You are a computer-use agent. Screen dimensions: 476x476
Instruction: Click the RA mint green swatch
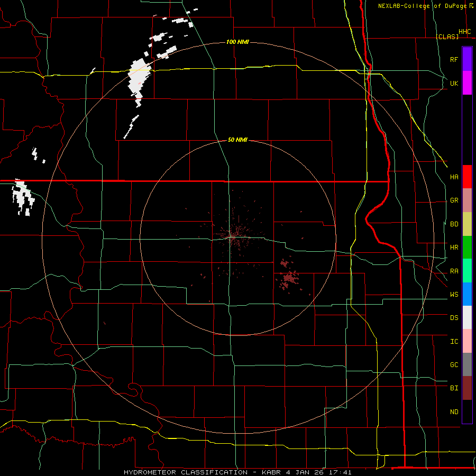(x=467, y=271)
